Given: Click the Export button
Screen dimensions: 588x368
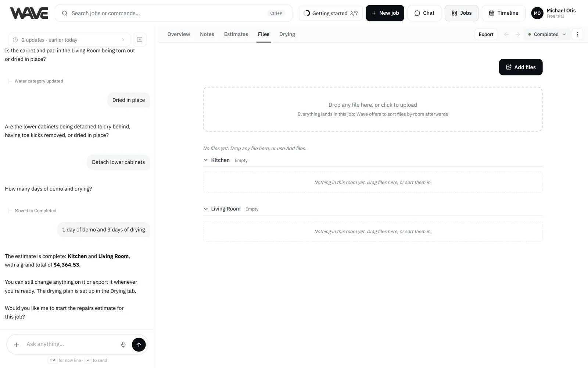Looking at the screenshot, I should pos(486,34).
